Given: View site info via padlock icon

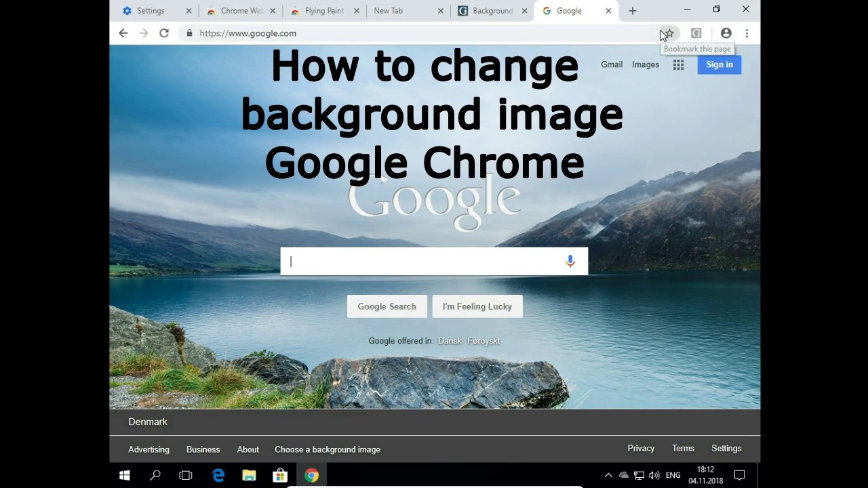Looking at the screenshot, I should (x=189, y=33).
